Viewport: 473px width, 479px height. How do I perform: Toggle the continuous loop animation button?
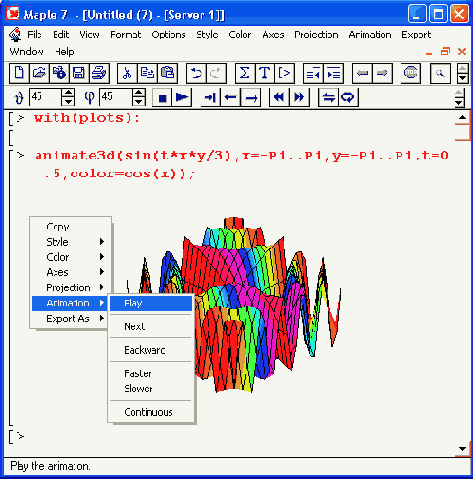tap(348, 98)
